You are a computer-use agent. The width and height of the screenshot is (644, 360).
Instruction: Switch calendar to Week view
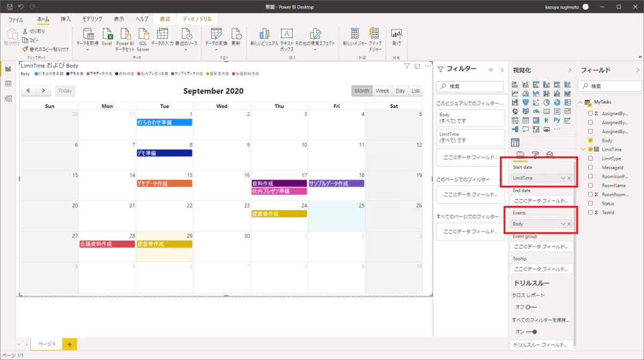pyautogui.click(x=382, y=91)
